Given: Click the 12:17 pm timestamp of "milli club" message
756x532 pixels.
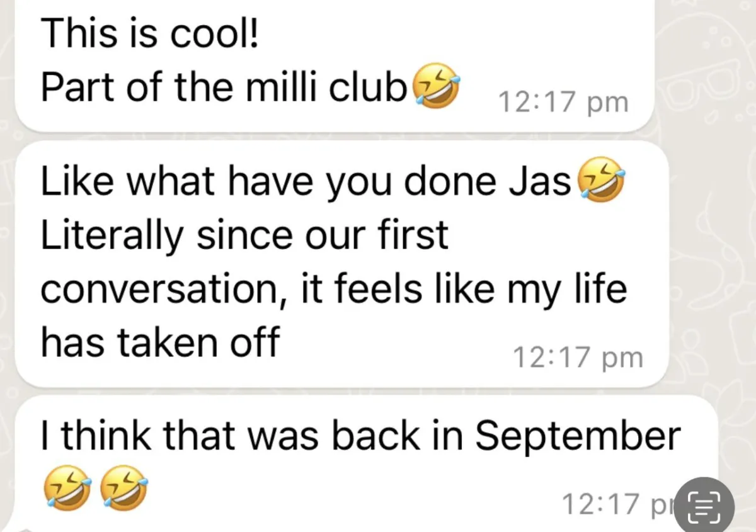Looking at the screenshot, I should [563, 102].
